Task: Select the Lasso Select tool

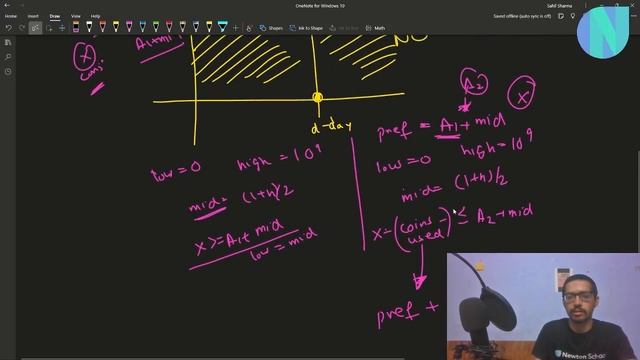Action: click(49, 28)
